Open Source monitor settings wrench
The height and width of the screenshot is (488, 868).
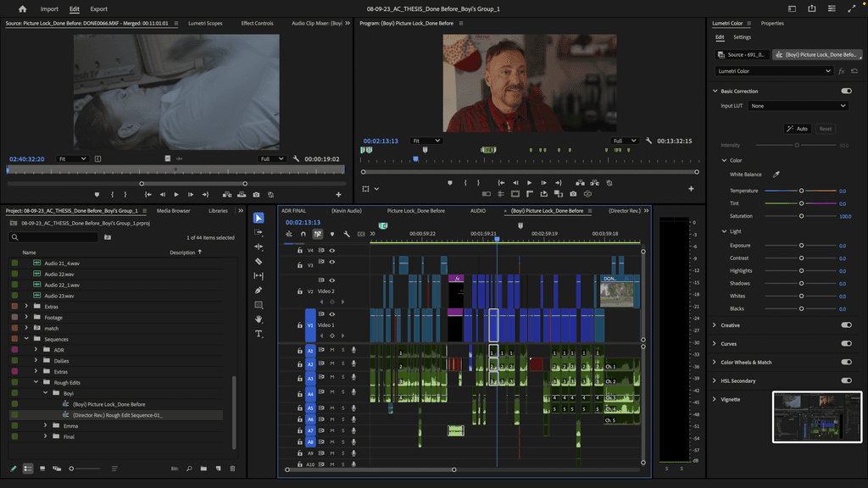tap(296, 158)
